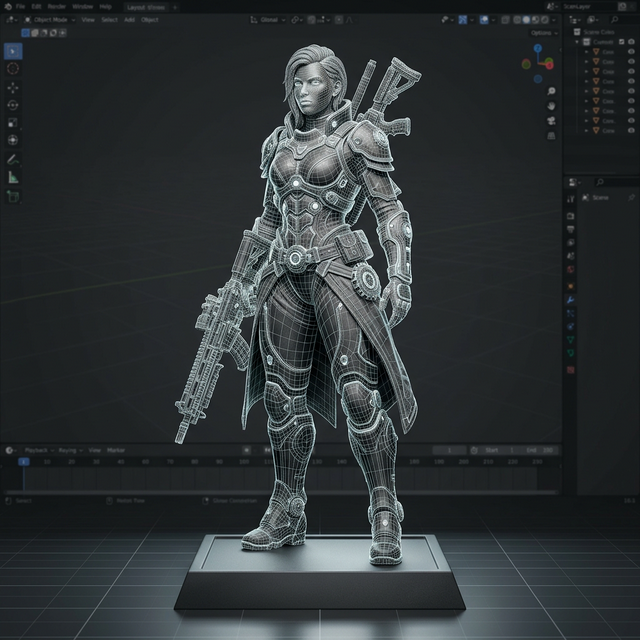Add a new workspace with plus button
The width and height of the screenshot is (640, 640).
pos(175,7)
